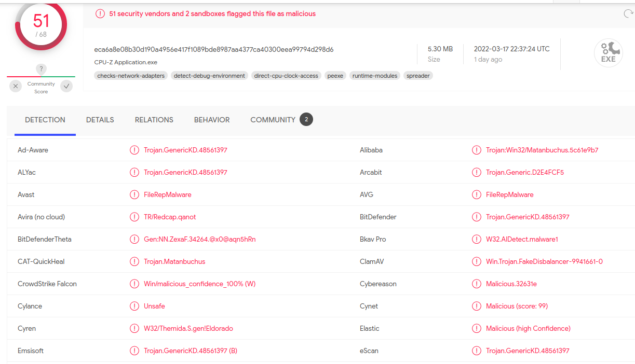This screenshot has width=635, height=364.
Task: Vote positive with community score checkmark icon
Action: pos(66,87)
